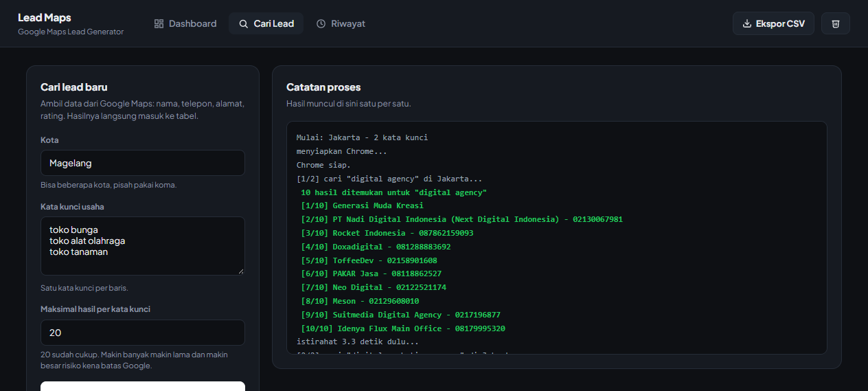Click the Maksimal hasil per kata kunci field
Viewport: 868px width, 391px height.
[143, 333]
